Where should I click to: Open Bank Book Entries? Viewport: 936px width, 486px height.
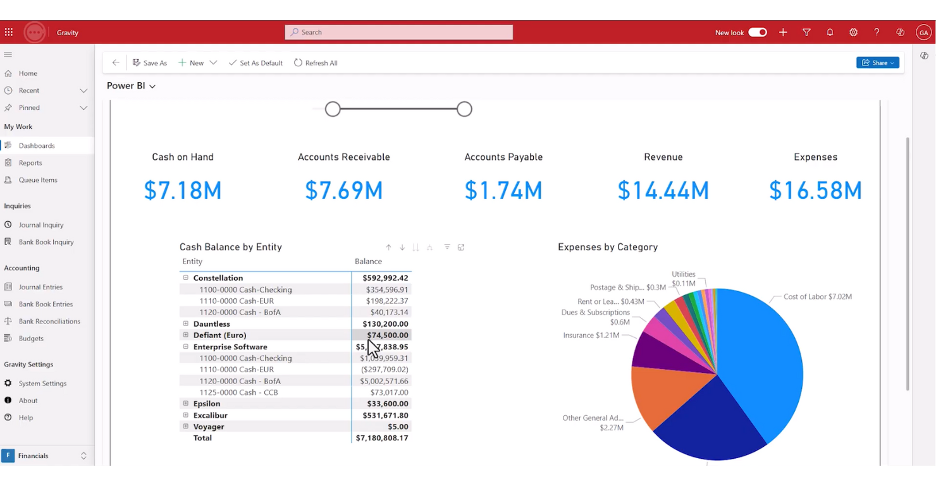point(45,304)
